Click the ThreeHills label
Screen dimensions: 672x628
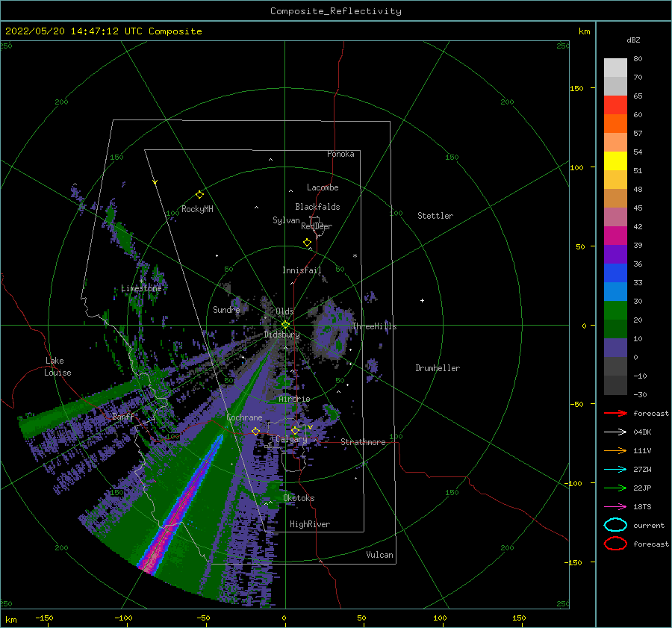point(375,326)
